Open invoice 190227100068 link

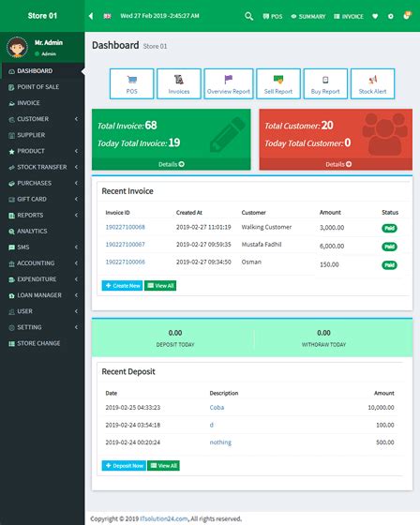(x=126, y=227)
